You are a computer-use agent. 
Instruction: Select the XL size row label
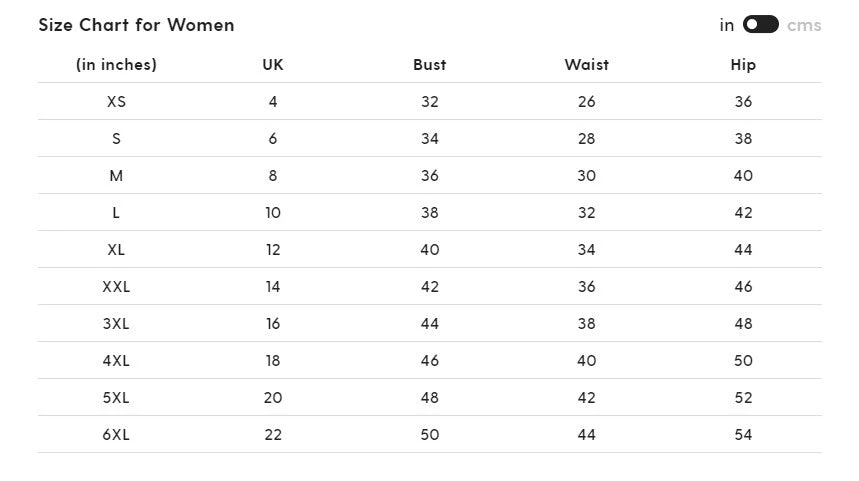[116, 250]
